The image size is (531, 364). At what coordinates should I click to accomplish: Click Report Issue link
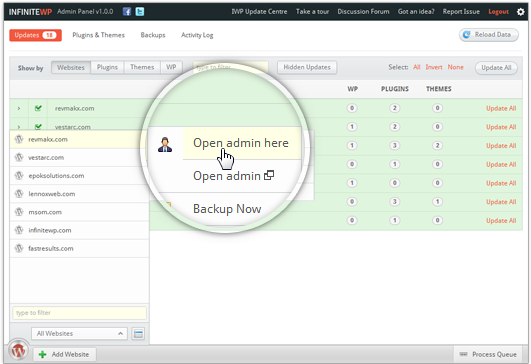[x=461, y=12]
